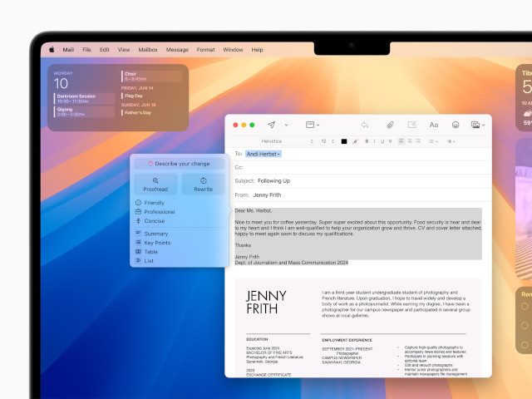Click into the Cc field
Viewport: 532px width, 399px height.
click(363, 167)
